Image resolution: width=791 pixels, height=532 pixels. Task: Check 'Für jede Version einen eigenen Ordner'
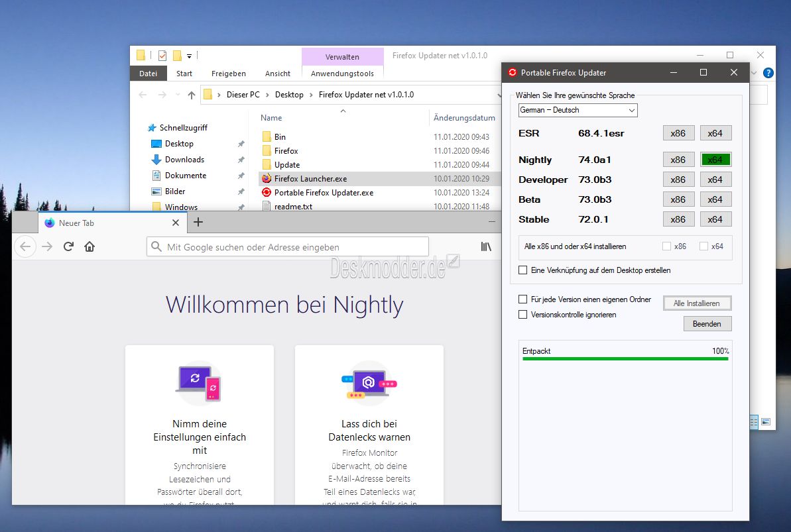523,299
